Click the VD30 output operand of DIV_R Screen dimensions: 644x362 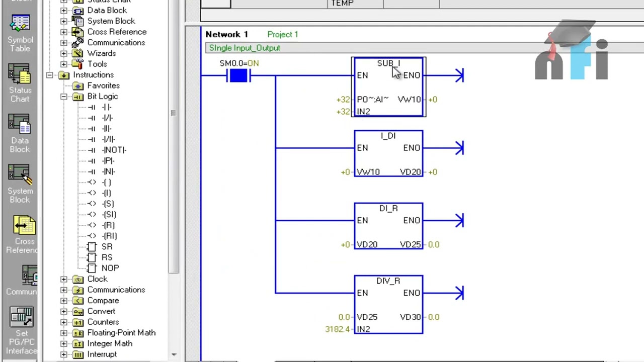pos(410,317)
